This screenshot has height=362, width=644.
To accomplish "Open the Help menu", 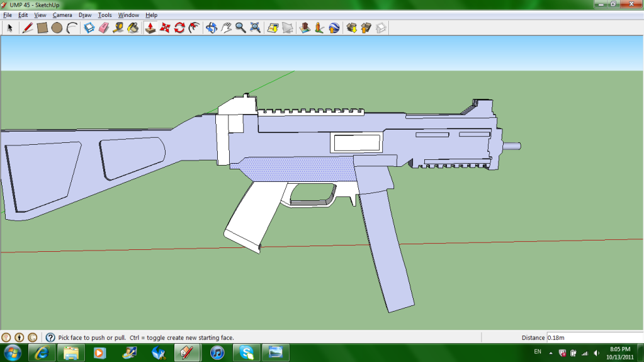I will pyautogui.click(x=151, y=14).
